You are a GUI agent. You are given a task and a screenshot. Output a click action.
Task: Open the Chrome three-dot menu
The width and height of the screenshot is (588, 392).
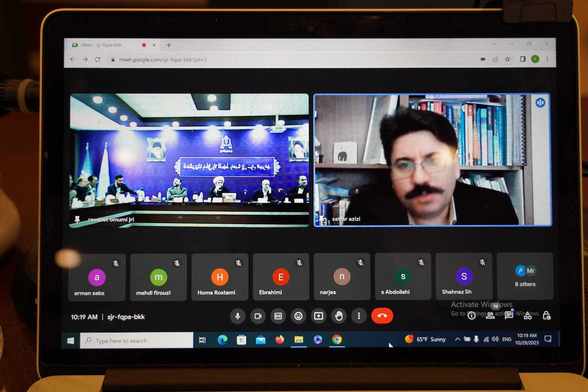pyautogui.click(x=547, y=59)
